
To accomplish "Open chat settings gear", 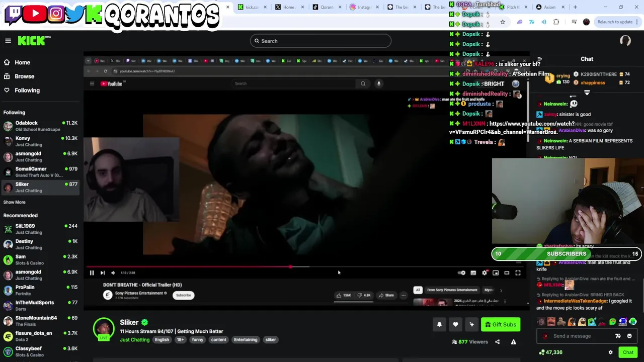I will click(610, 352).
